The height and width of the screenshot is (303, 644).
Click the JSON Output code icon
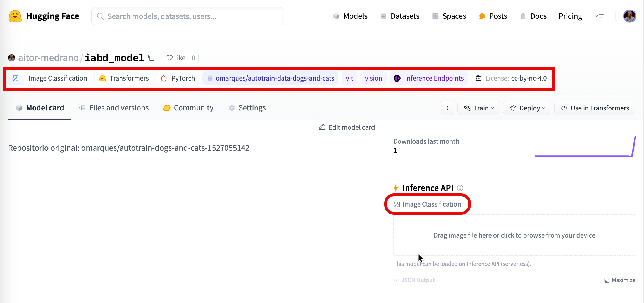click(396, 280)
